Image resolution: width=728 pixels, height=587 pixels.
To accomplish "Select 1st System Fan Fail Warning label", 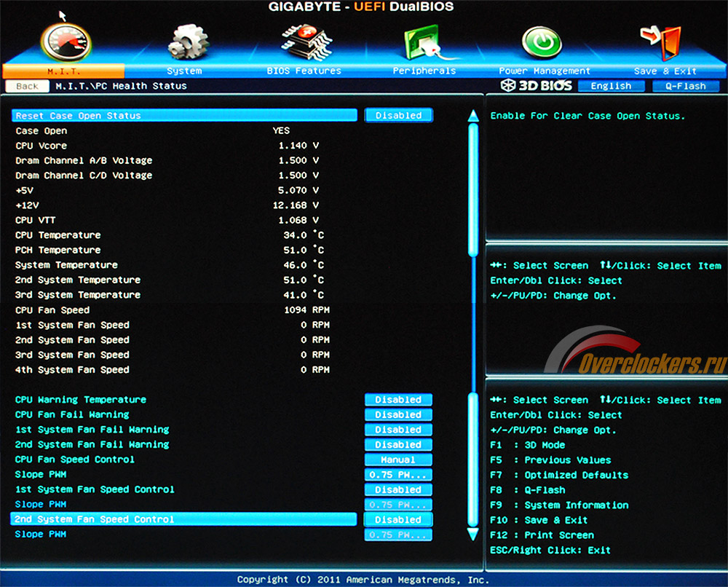I will [92, 430].
